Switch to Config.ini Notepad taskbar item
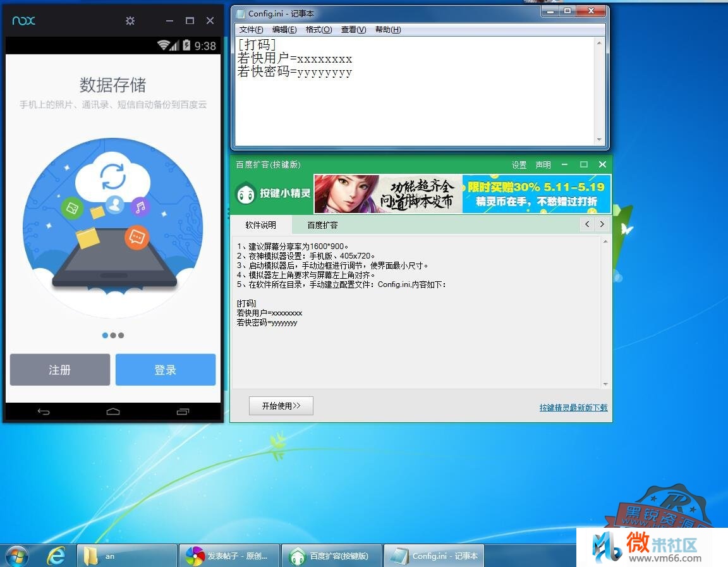 [434, 556]
